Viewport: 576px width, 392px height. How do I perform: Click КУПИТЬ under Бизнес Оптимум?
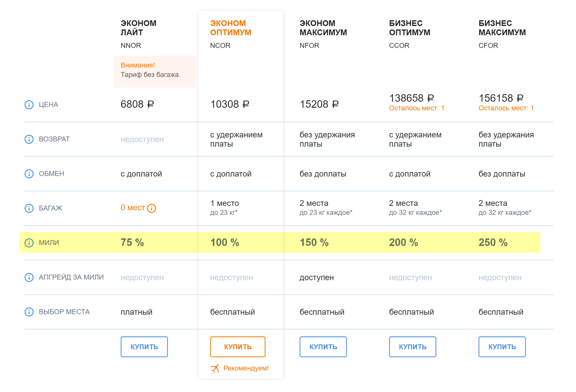pos(413,347)
